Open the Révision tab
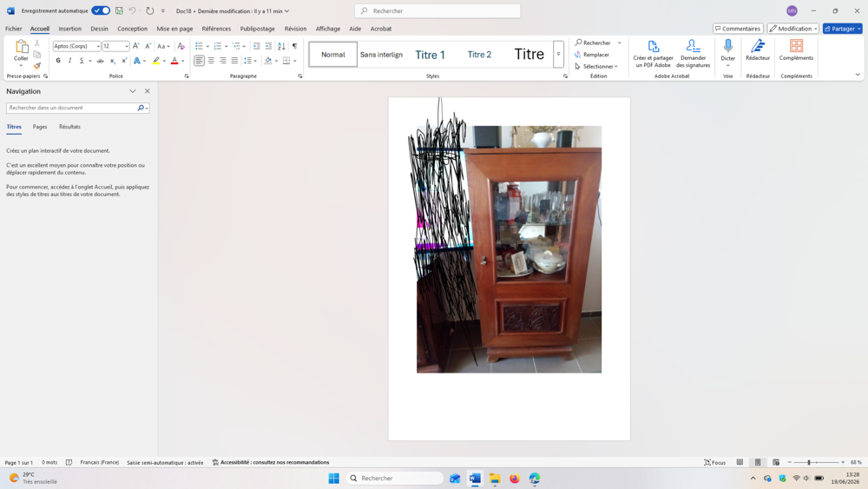 click(295, 29)
